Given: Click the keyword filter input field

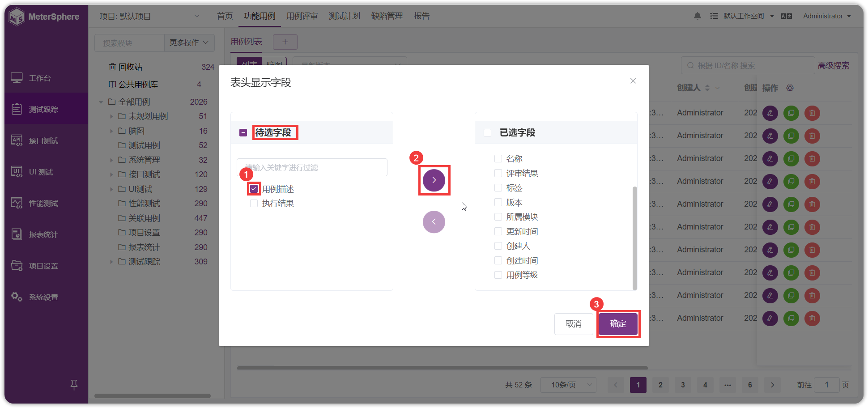Looking at the screenshot, I should 312,167.
